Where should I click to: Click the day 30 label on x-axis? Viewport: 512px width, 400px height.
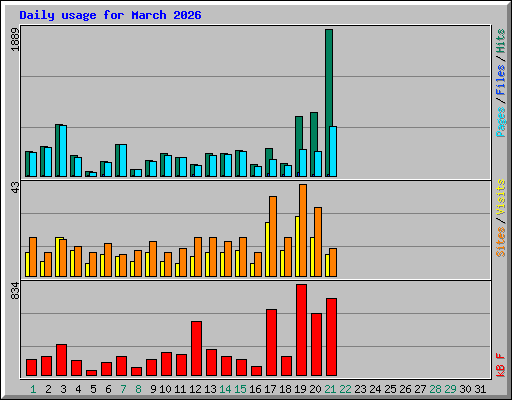click(465, 389)
